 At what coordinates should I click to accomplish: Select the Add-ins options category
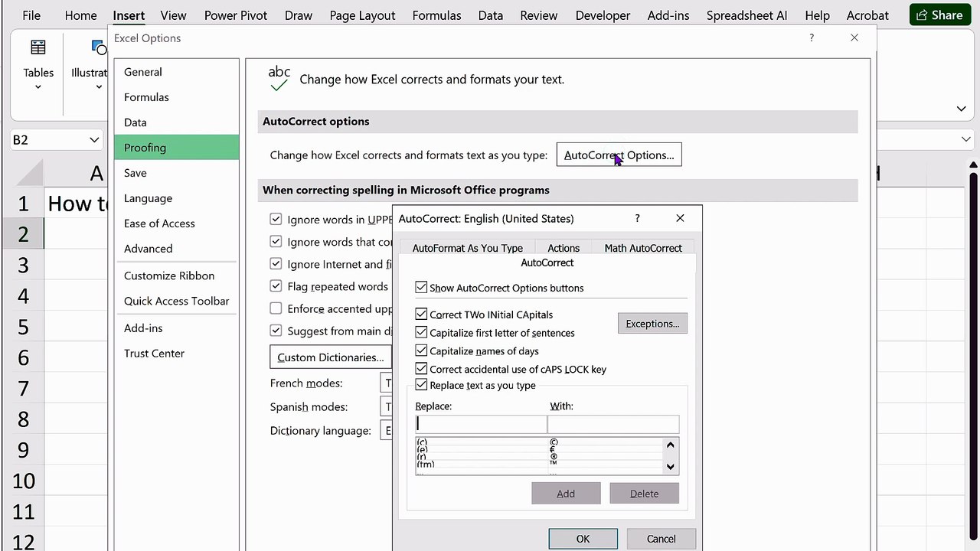[x=177, y=328]
